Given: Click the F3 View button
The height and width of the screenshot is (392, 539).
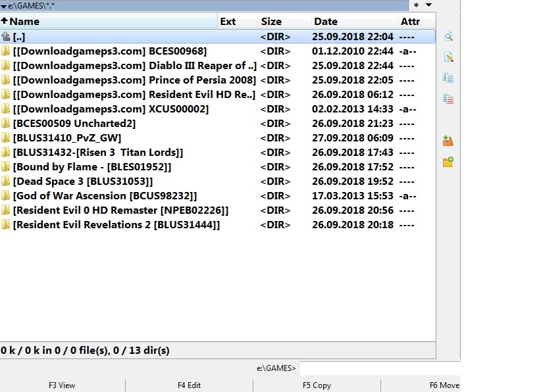Looking at the screenshot, I should 63,385.
